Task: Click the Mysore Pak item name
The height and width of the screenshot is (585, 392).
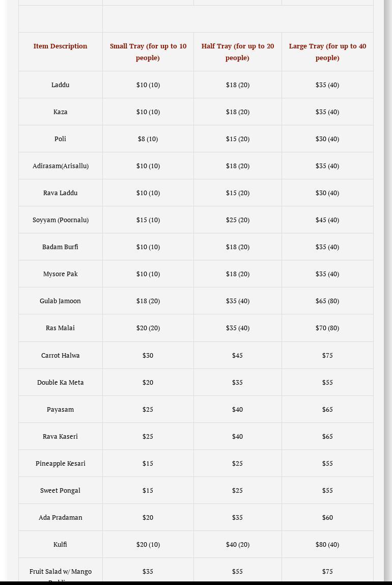Action: 60,274
